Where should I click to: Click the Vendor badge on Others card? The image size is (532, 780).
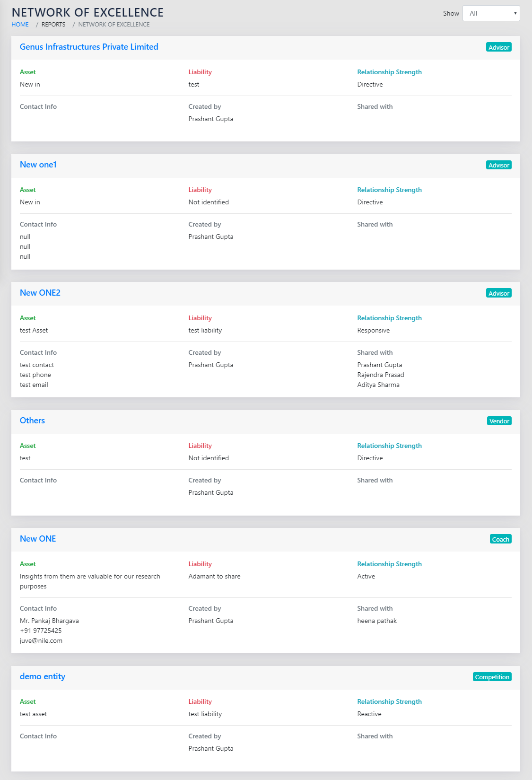tap(499, 421)
